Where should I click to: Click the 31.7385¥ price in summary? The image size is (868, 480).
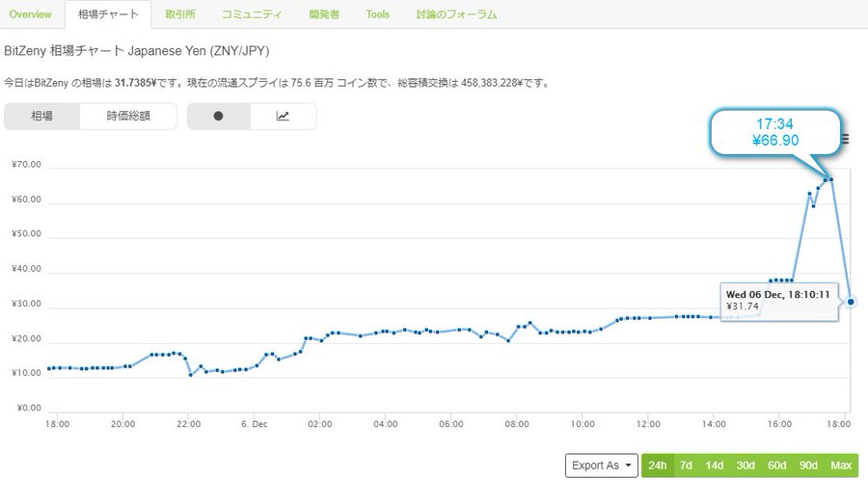coord(136,84)
